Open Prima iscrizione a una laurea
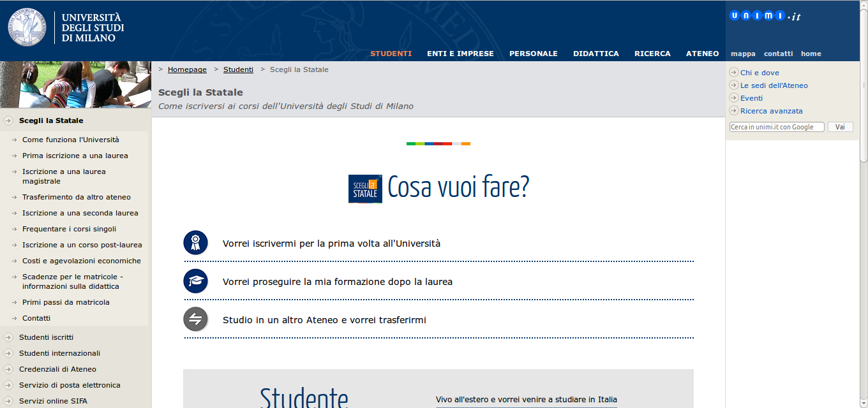Image resolution: width=868 pixels, height=408 pixels. (x=75, y=156)
